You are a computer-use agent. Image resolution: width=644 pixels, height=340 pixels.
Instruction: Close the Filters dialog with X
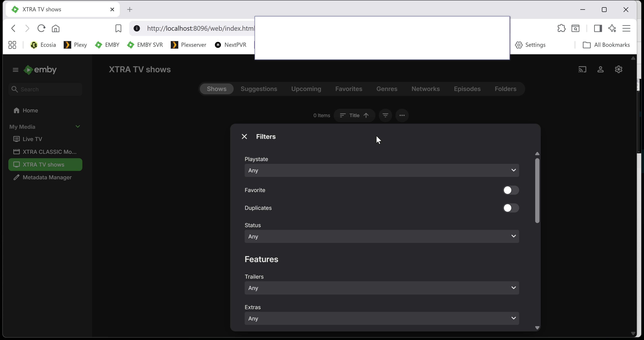pos(244,136)
